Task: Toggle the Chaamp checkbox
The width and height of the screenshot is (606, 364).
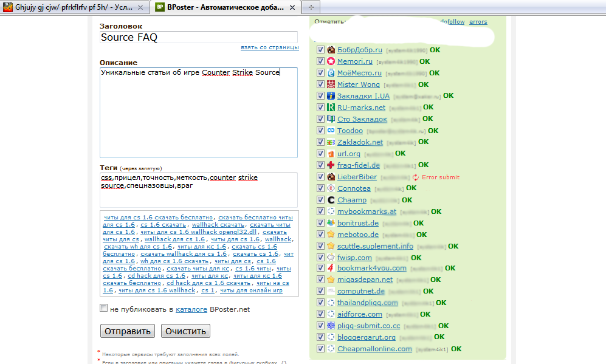Action: click(x=320, y=200)
